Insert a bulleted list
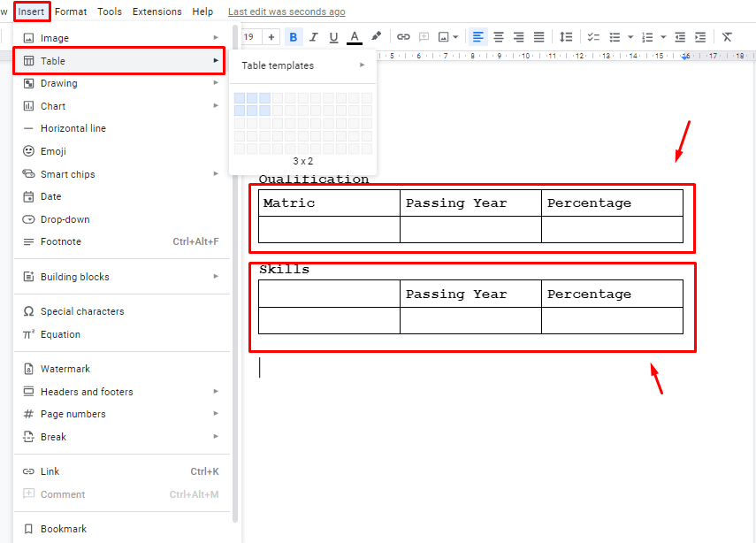 pyautogui.click(x=615, y=37)
